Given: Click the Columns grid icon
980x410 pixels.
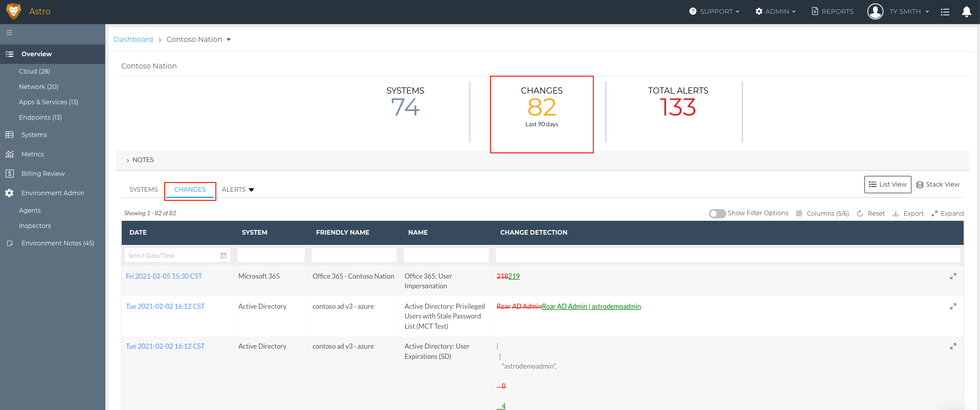Looking at the screenshot, I should (x=799, y=214).
